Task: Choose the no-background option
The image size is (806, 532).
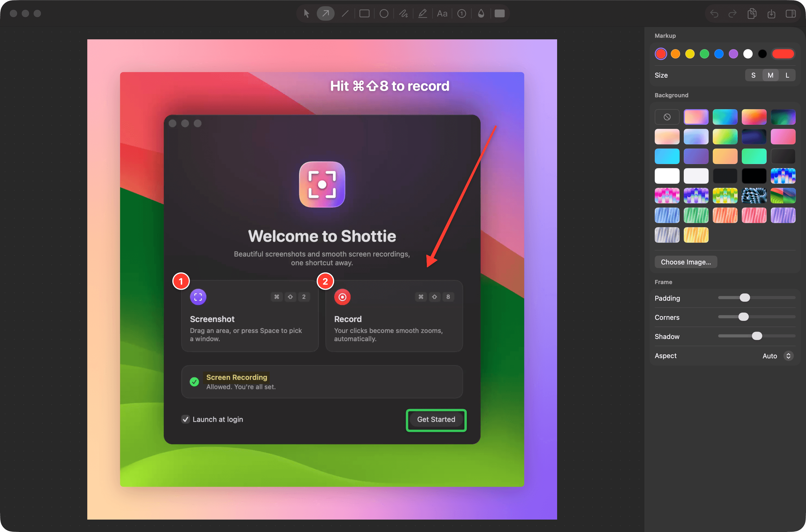Action: click(x=667, y=117)
